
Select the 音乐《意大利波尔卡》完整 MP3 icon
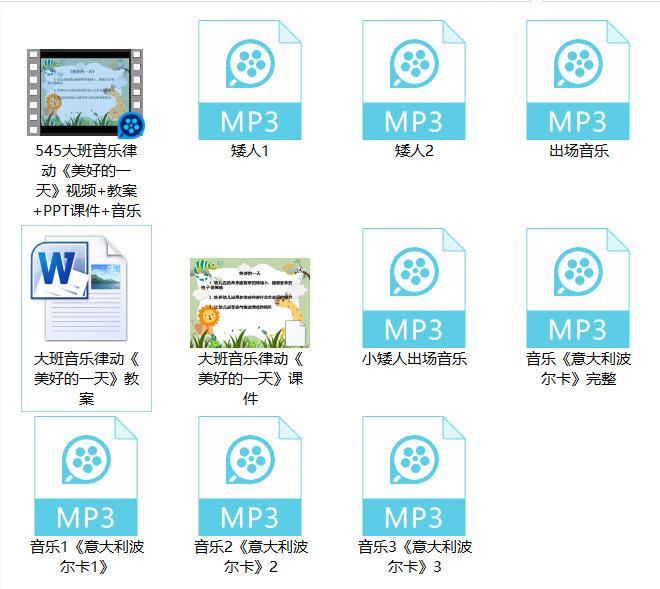pyautogui.click(x=578, y=288)
